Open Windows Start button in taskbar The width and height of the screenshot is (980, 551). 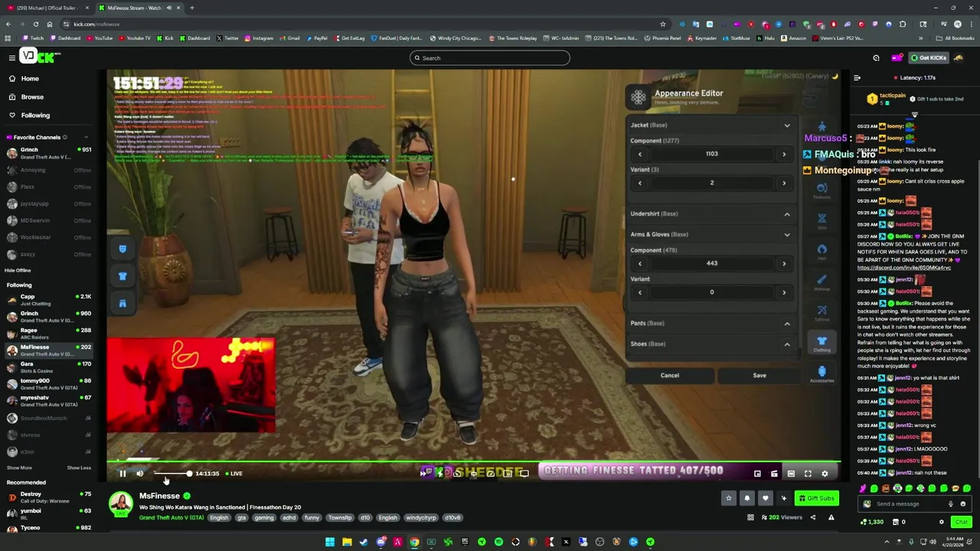[x=330, y=542]
